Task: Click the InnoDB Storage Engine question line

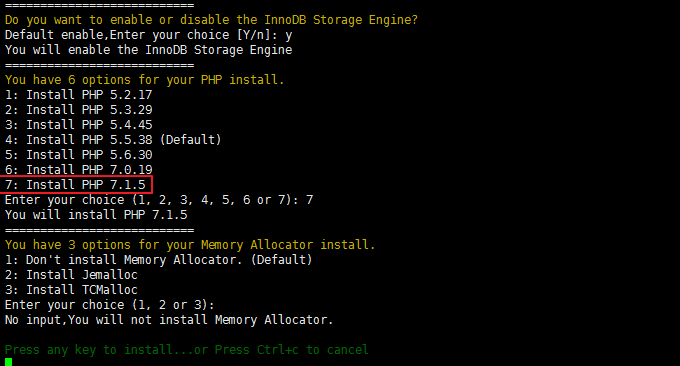Action: coord(211,20)
